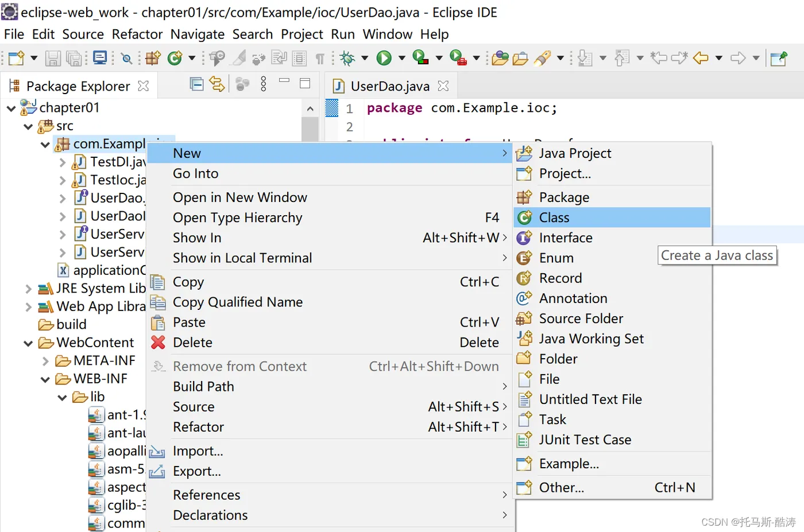This screenshot has height=532, width=804.
Task: Click Next Annotation toolbar icon
Action: [585, 58]
